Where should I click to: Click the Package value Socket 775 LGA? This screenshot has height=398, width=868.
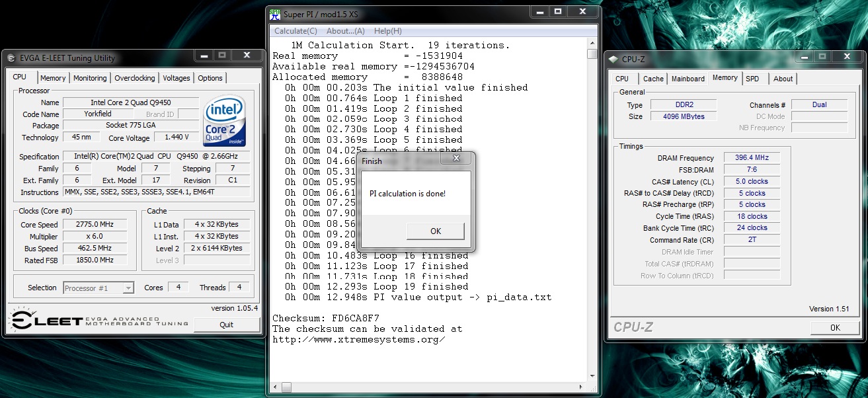click(131, 125)
